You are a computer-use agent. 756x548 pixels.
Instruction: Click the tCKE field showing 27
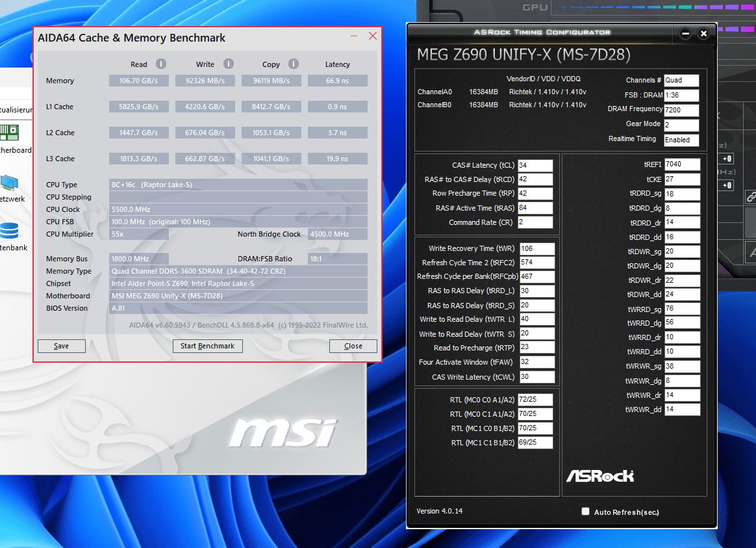click(682, 179)
